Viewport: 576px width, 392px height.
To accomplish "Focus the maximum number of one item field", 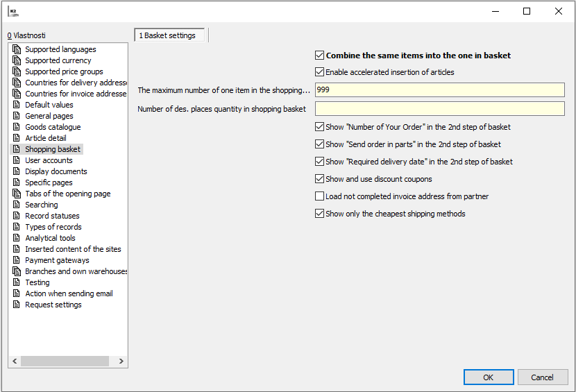I will tap(439, 90).
